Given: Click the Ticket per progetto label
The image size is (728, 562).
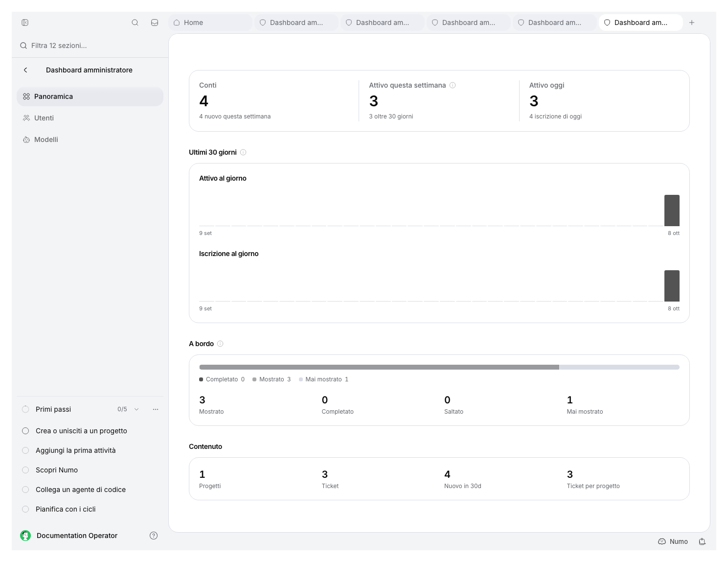Looking at the screenshot, I should [x=593, y=486].
